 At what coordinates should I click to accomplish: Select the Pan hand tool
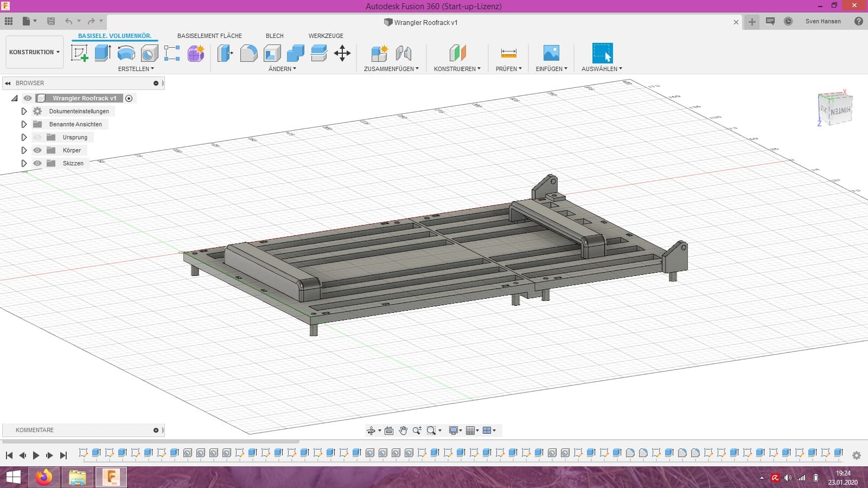tap(403, 430)
